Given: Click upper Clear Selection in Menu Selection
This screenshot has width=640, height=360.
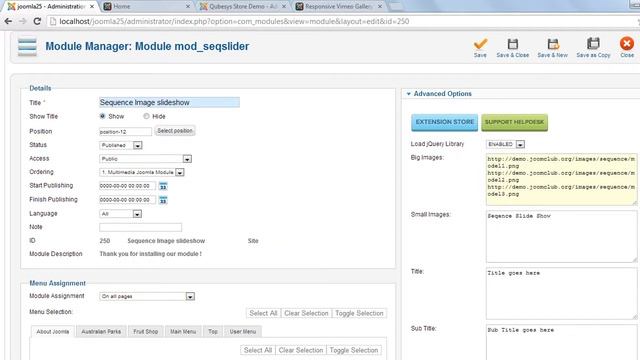Looking at the screenshot, I should click(306, 313).
